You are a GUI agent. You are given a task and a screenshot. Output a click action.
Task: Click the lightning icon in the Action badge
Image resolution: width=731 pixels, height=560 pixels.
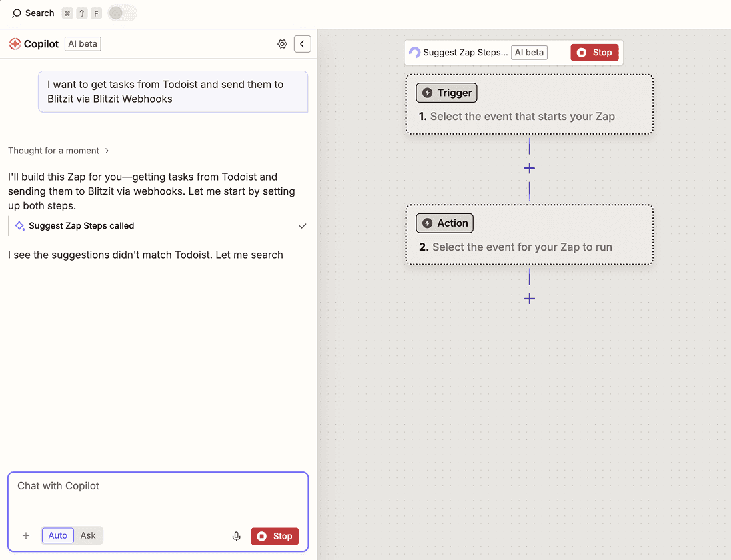click(427, 223)
